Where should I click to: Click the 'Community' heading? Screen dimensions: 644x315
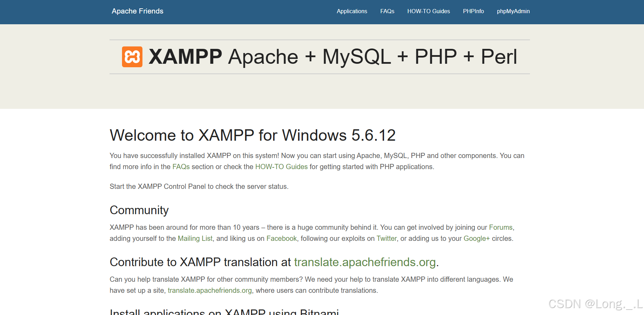(x=139, y=210)
